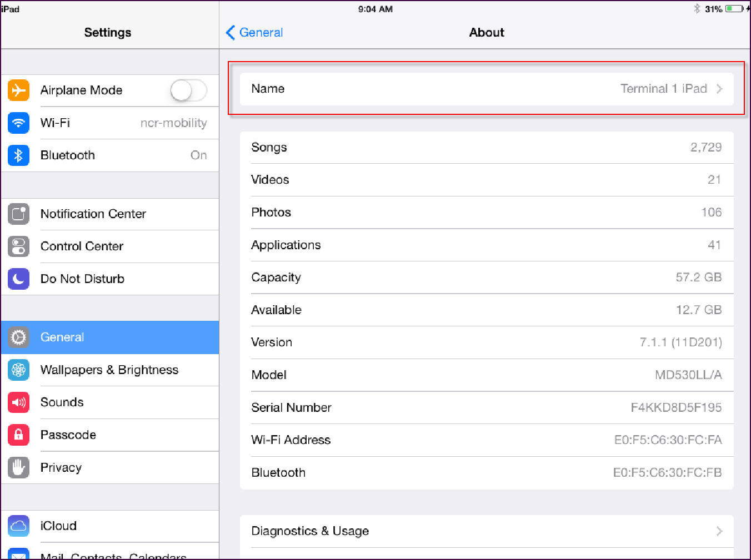Open Bluetooth settings in sidebar
This screenshot has width=751, height=560.
pyautogui.click(x=110, y=155)
